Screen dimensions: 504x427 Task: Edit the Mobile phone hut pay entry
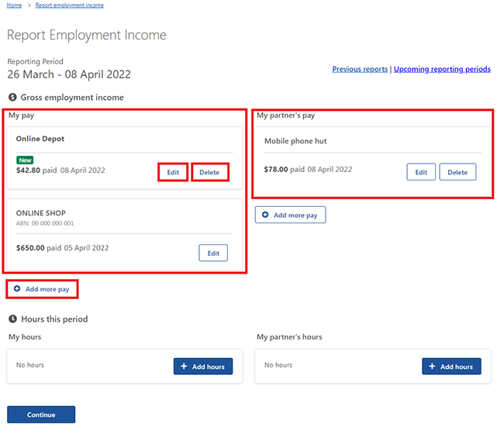click(421, 172)
